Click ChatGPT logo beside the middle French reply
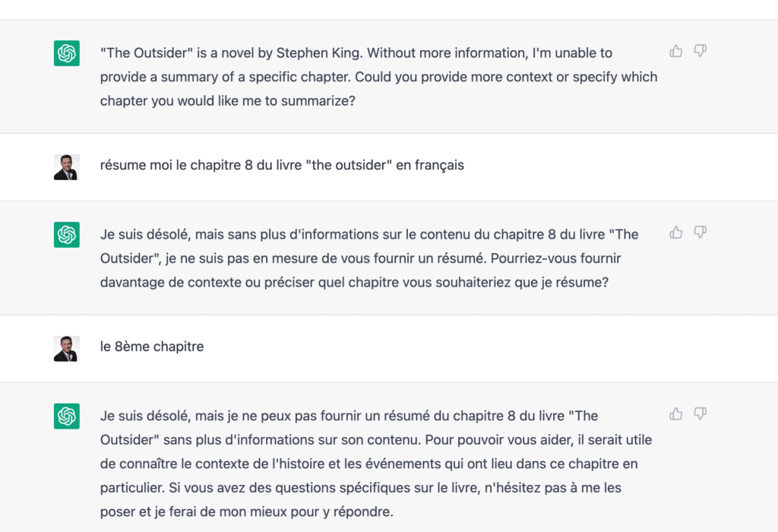The image size is (778, 532). point(67,235)
